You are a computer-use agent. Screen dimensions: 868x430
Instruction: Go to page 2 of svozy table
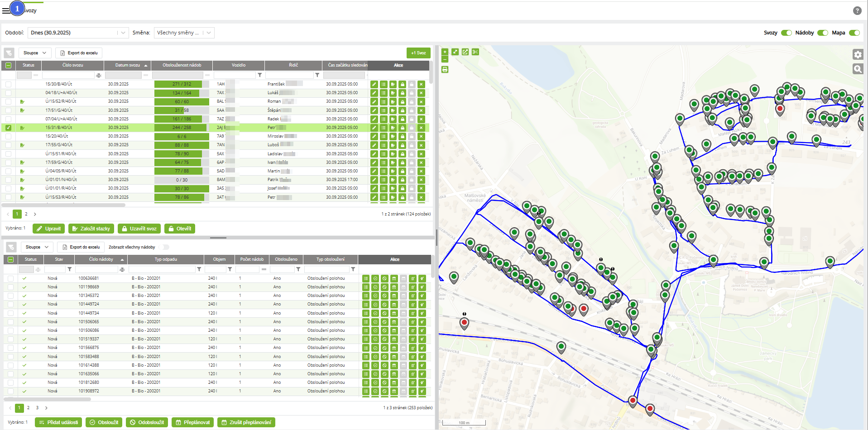[x=26, y=214]
